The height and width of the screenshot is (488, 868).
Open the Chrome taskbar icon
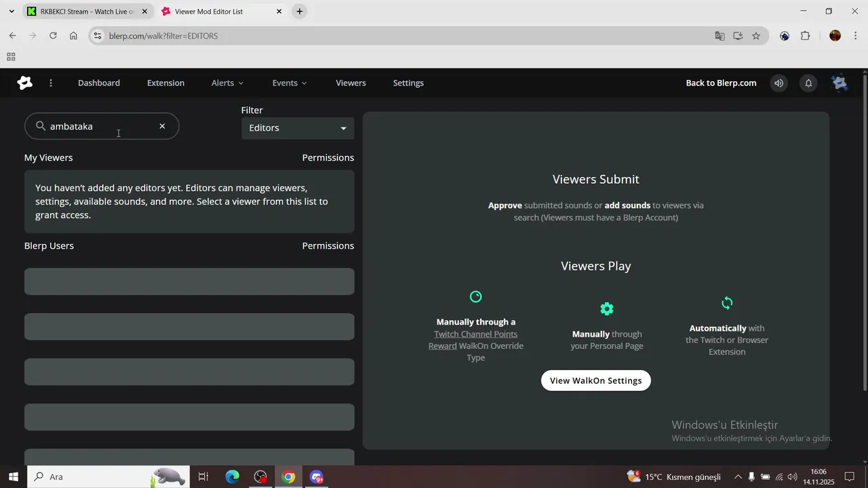[288, 476]
